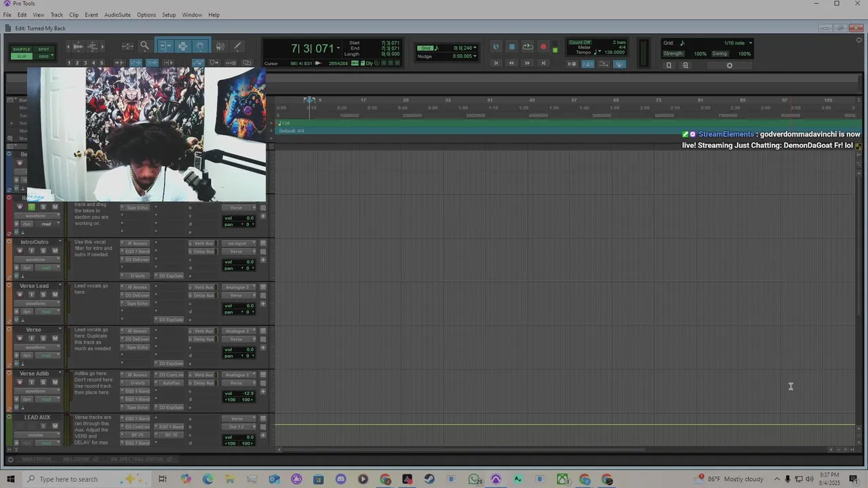Record-enable the Verse Lead track
The width and height of the screenshot is (868, 488).
click(x=20, y=295)
